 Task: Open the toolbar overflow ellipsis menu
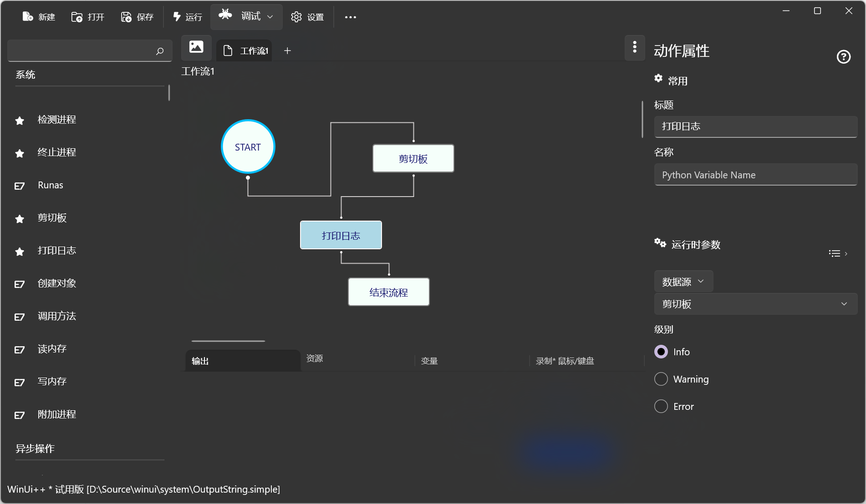[350, 17]
